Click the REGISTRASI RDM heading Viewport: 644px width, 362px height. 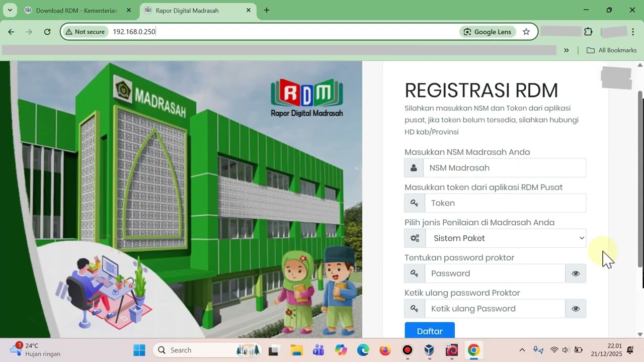coord(481,90)
